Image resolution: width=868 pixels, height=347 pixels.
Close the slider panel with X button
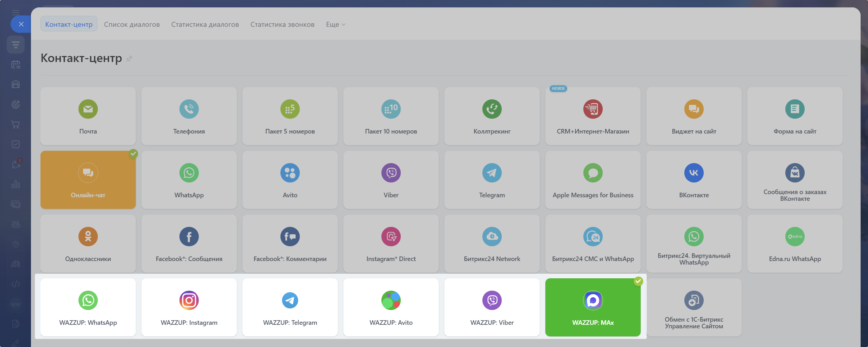click(x=21, y=24)
